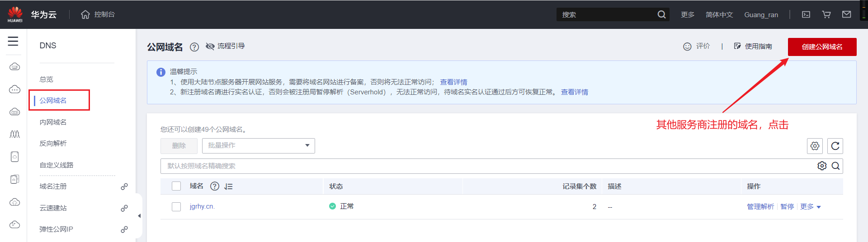Open the hamburger service list menu

pos(13,41)
